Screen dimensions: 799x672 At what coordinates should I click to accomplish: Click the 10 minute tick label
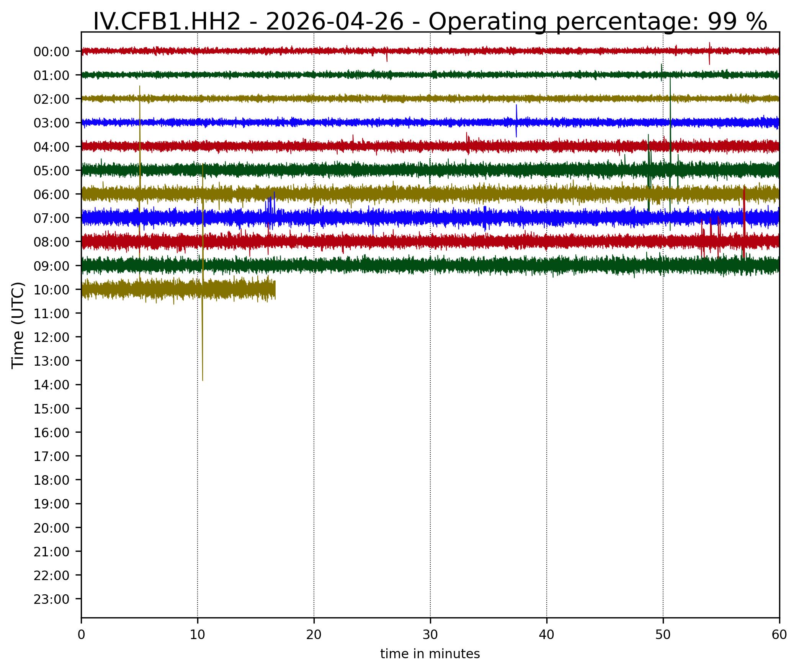(x=197, y=635)
